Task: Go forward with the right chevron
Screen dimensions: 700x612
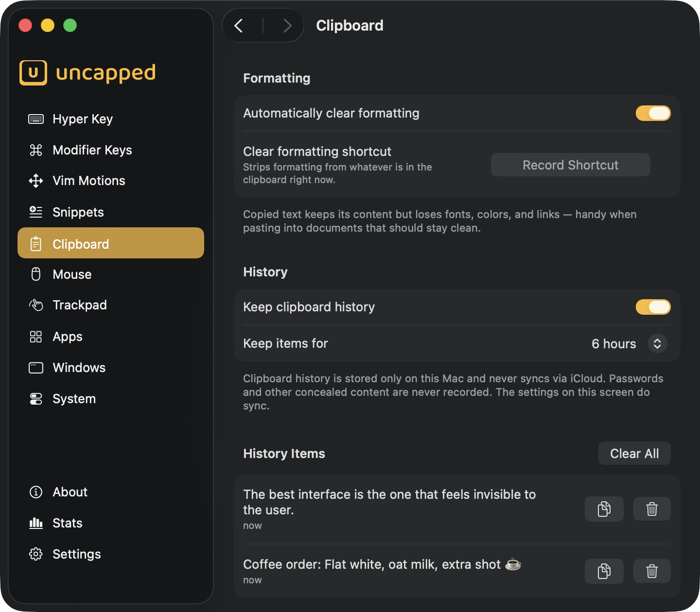Action: click(x=287, y=25)
